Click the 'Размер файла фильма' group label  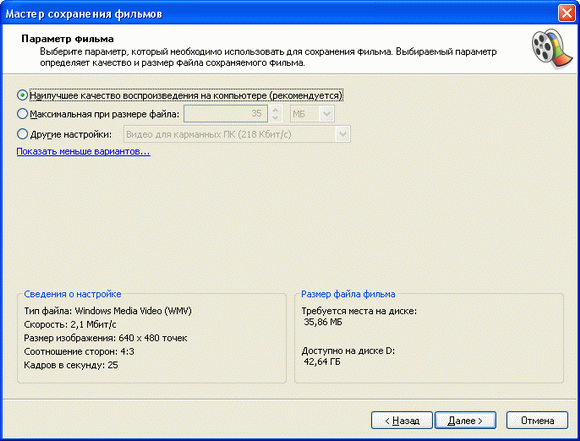(x=348, y=294)
